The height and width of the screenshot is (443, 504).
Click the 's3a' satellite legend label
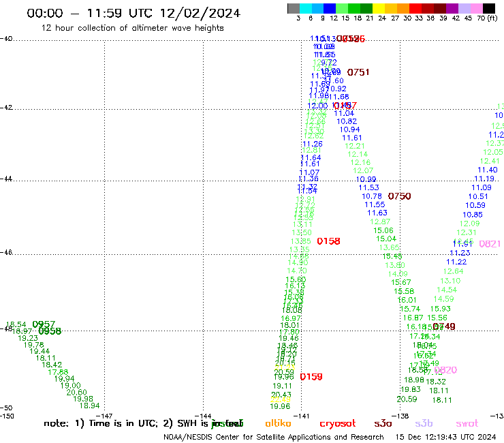click(x=383, y=423)
